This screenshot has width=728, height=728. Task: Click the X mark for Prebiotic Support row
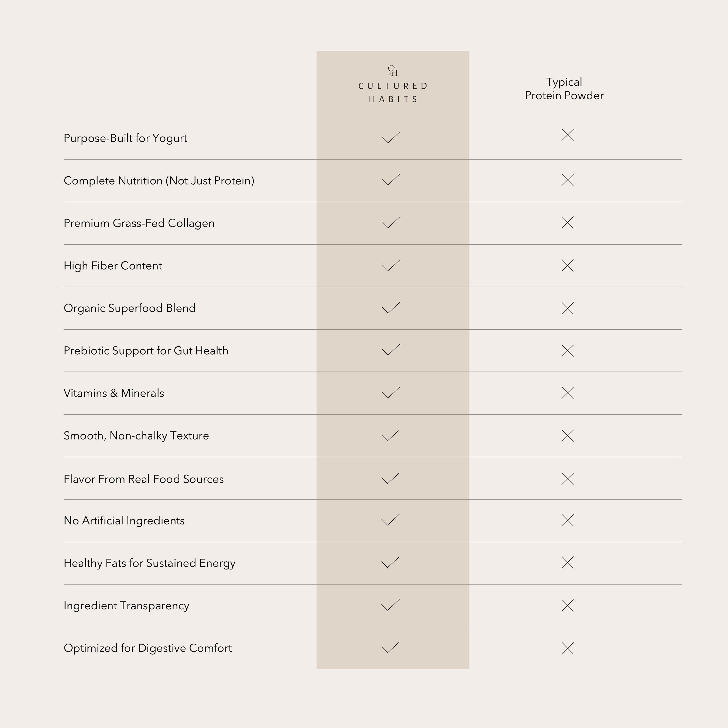pos(567,351)
